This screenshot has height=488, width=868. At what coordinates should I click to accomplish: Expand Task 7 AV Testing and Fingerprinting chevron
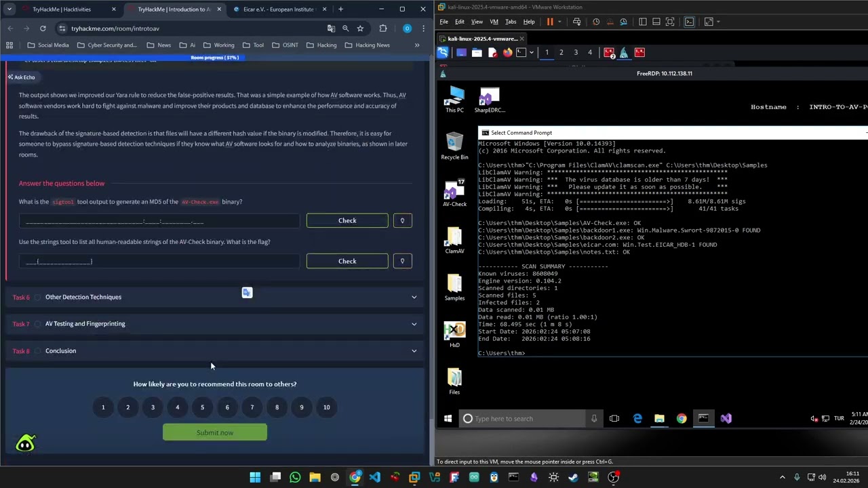[414, 324]
